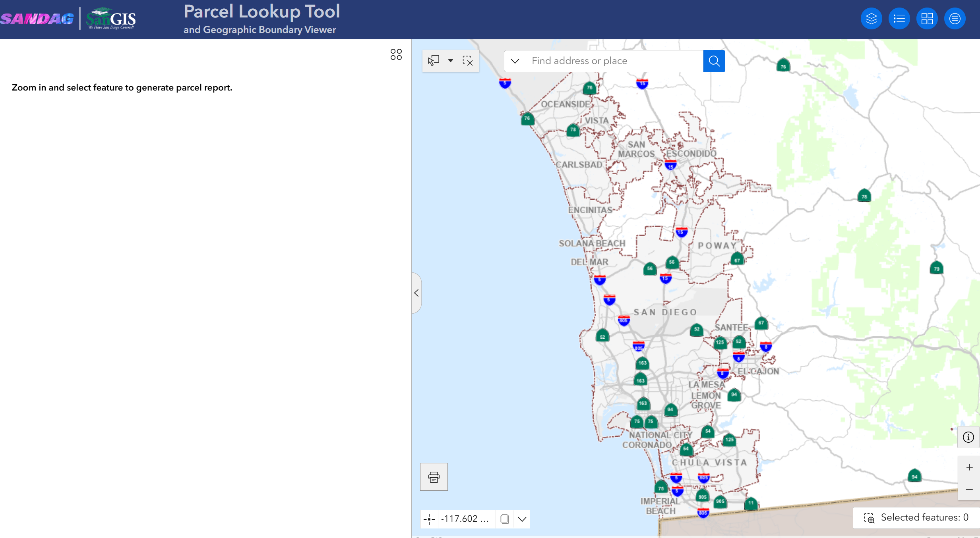Toggle the coordinate location crosshair
The image size is (980, 538).
click(429, 519)
